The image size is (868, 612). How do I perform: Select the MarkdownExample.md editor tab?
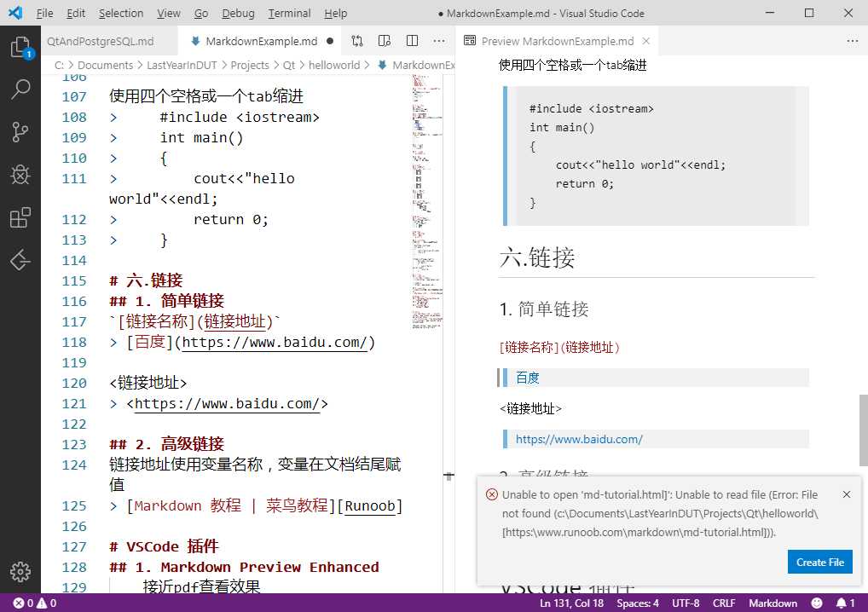click(x=261, y=41)
